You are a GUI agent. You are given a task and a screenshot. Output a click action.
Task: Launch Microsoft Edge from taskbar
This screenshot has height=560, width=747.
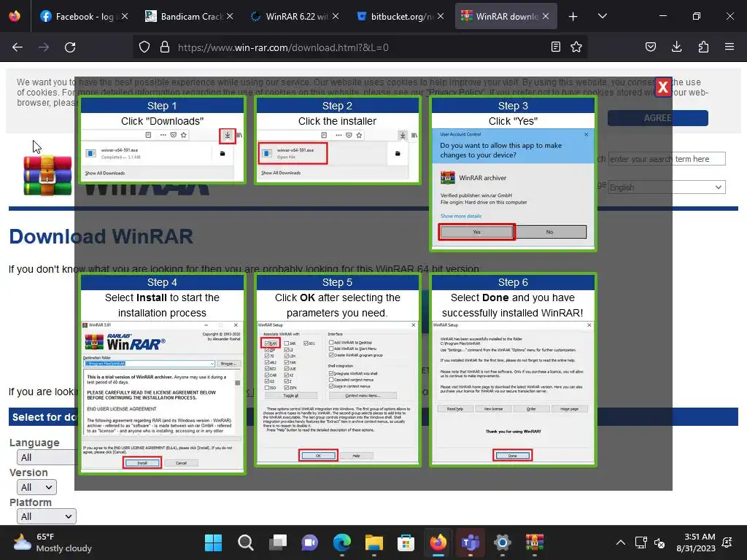coord(341,542)
